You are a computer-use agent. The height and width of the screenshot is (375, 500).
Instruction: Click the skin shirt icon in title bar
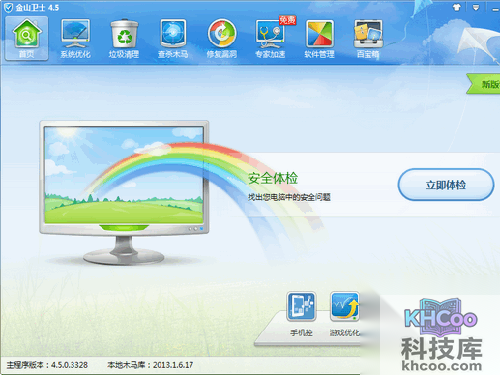click(457, 7)
